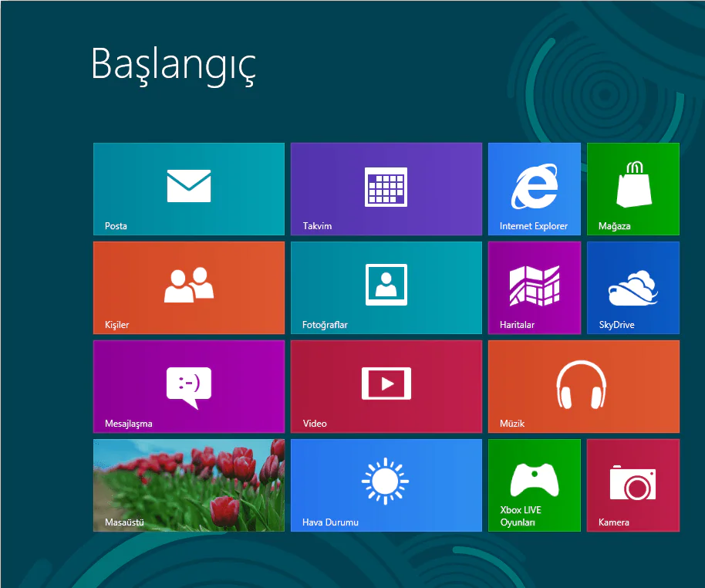
Task: Go to Masaüstü desktop tulip thumbnail
Action: [188, 485]
